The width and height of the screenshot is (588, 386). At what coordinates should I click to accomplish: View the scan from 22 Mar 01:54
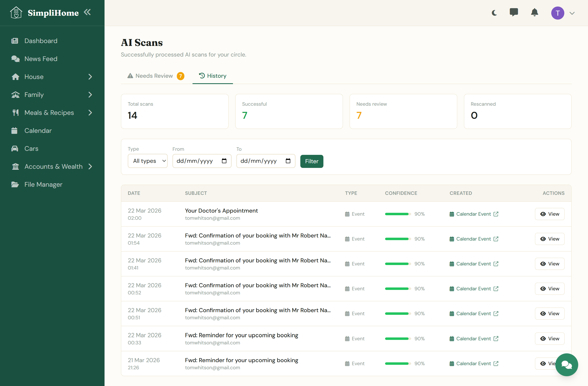point(549,239)
